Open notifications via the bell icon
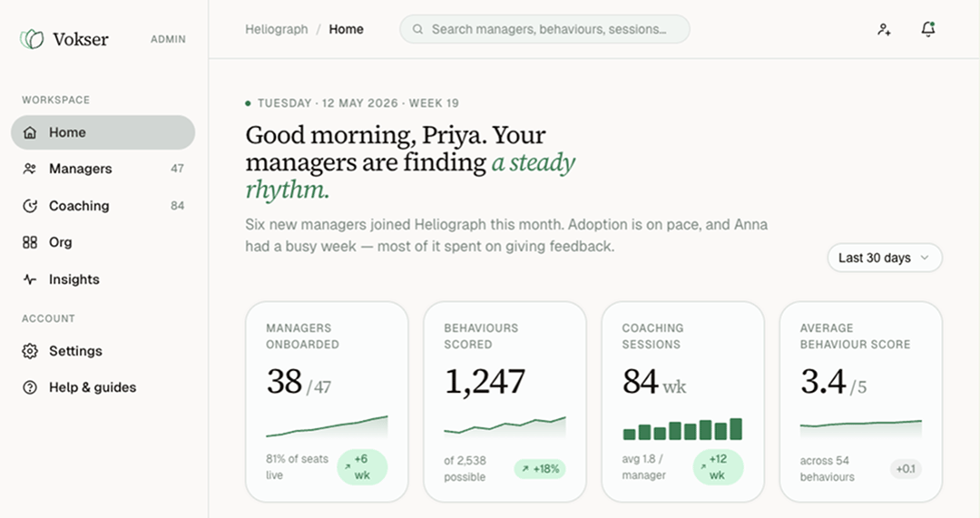This screenshot has width=980, height=518. click(x=928, y=29)
